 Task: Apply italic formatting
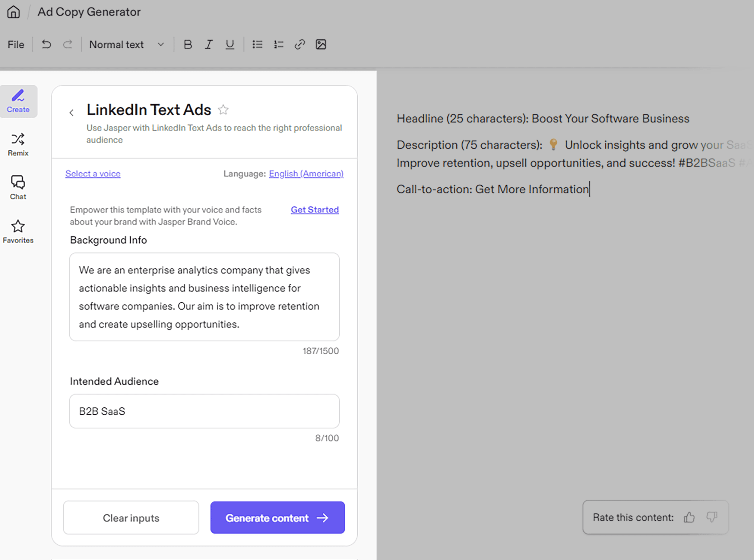tap(208, 44)
